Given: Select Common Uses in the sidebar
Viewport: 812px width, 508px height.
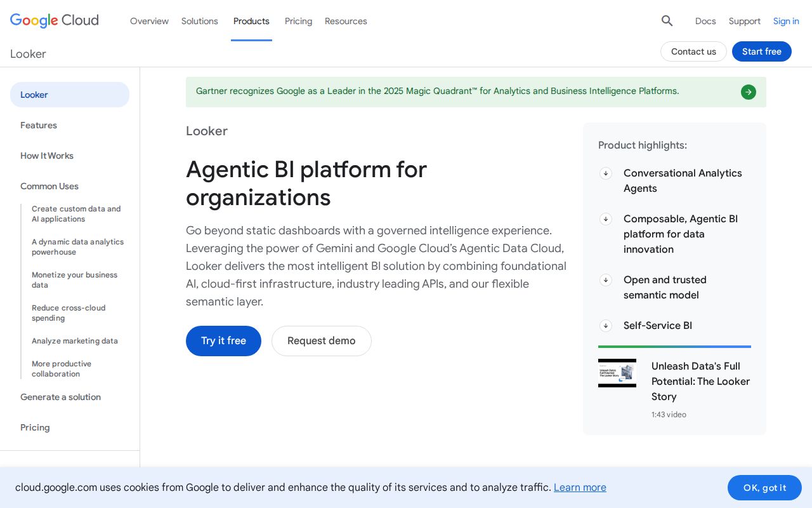Looking at the screenshot, I should point(49,186).
